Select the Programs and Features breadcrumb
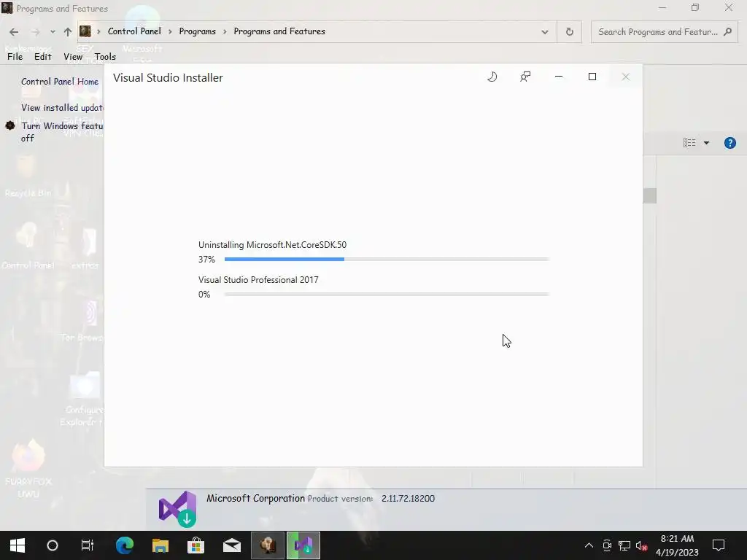 [x=279, y=31]
